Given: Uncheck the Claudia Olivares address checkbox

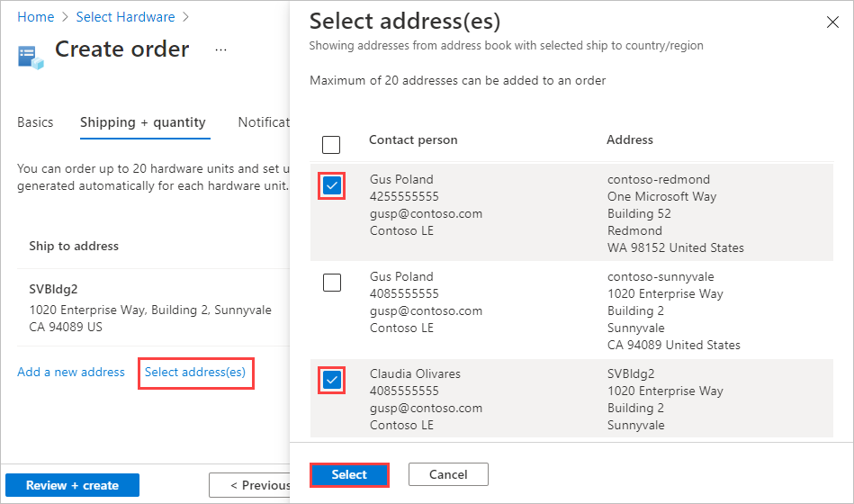Looking at the screenshot, I should tap(332, 380).
